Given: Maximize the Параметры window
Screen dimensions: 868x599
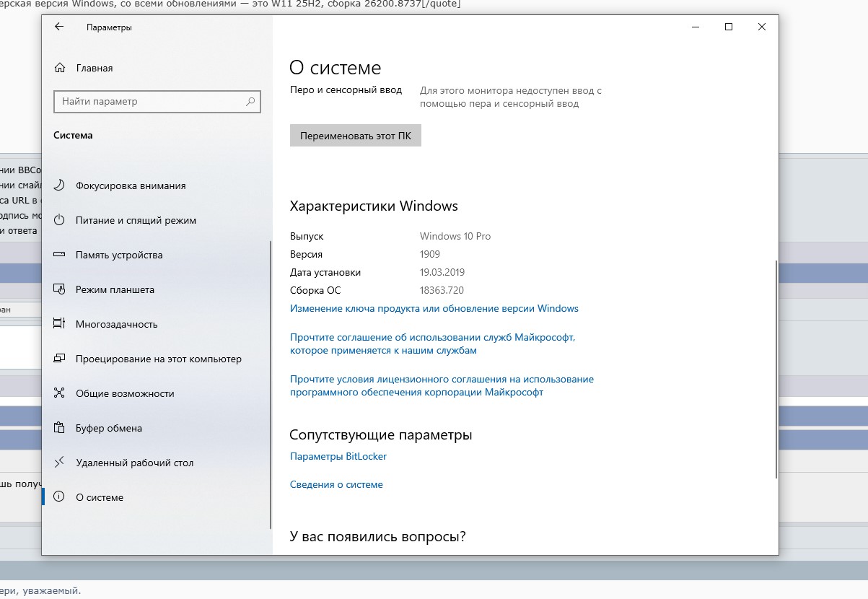Looking at the screenshot, I should pos(729,27).
